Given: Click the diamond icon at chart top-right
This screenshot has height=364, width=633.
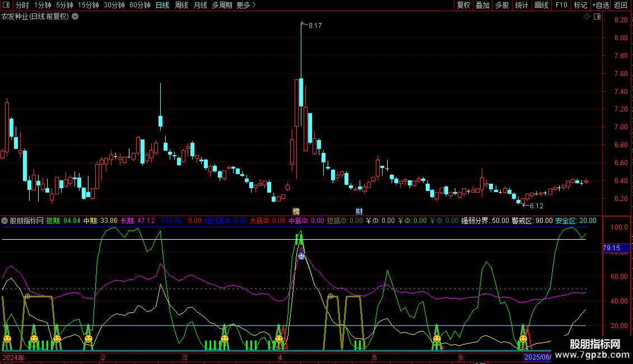Looking at the screenshot, I should coord(587,17).
